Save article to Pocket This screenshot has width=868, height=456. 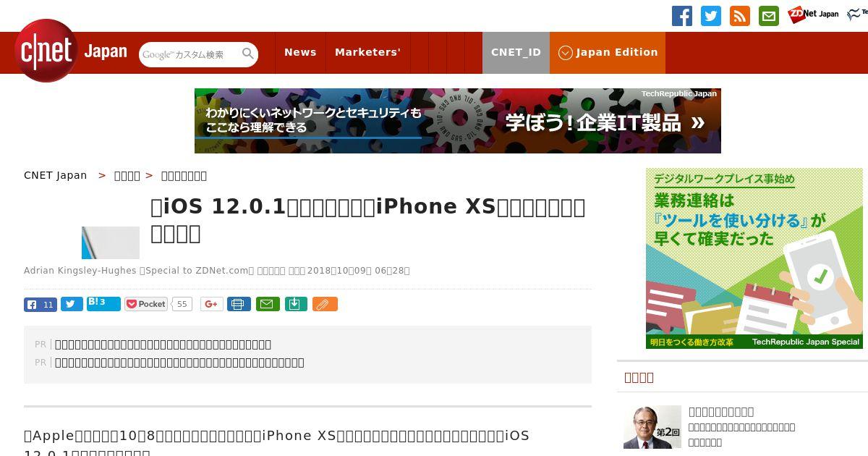146,304
